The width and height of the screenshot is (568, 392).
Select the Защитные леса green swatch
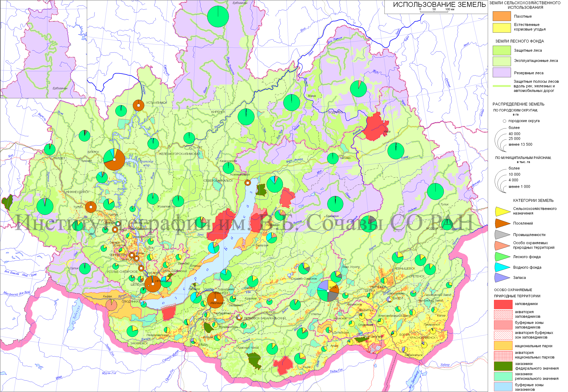click(502, 50)
